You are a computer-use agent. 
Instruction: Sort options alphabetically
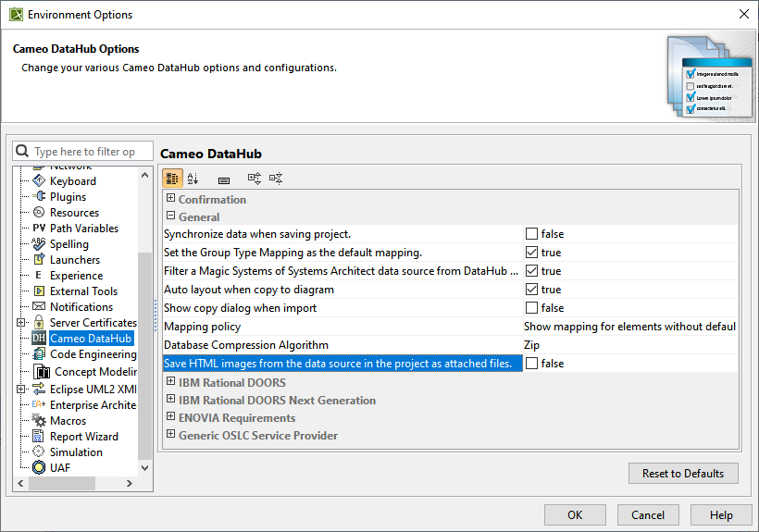[193, 179]
